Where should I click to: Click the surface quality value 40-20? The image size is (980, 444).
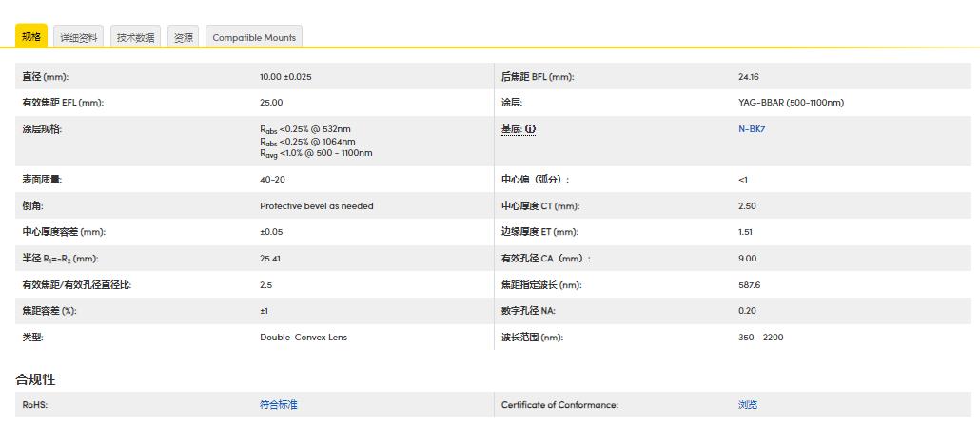tap(272, 180)
